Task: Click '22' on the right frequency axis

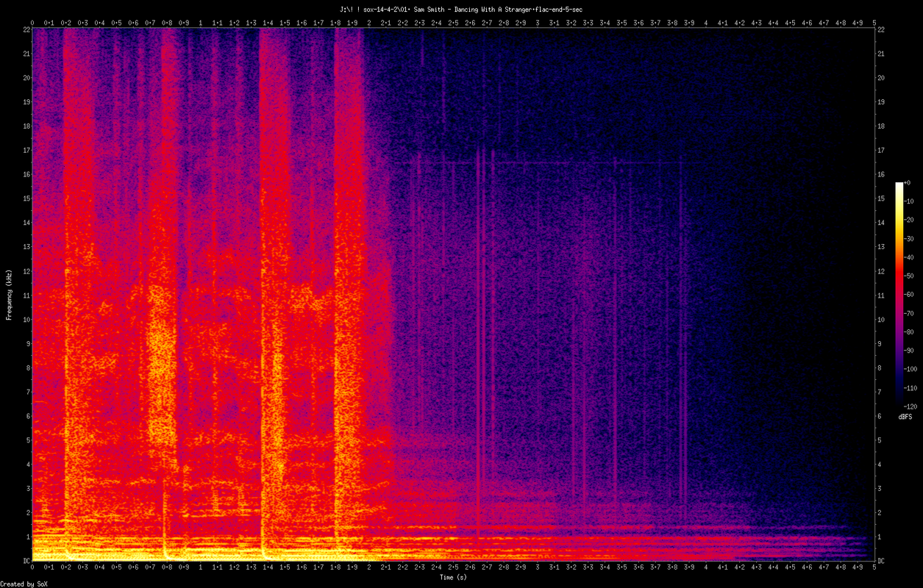Action: 882,29
